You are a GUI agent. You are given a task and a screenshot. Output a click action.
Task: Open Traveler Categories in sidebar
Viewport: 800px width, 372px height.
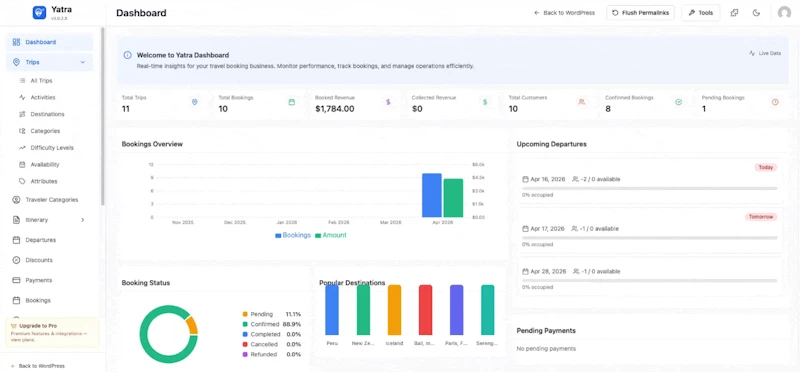pos(52,200)
